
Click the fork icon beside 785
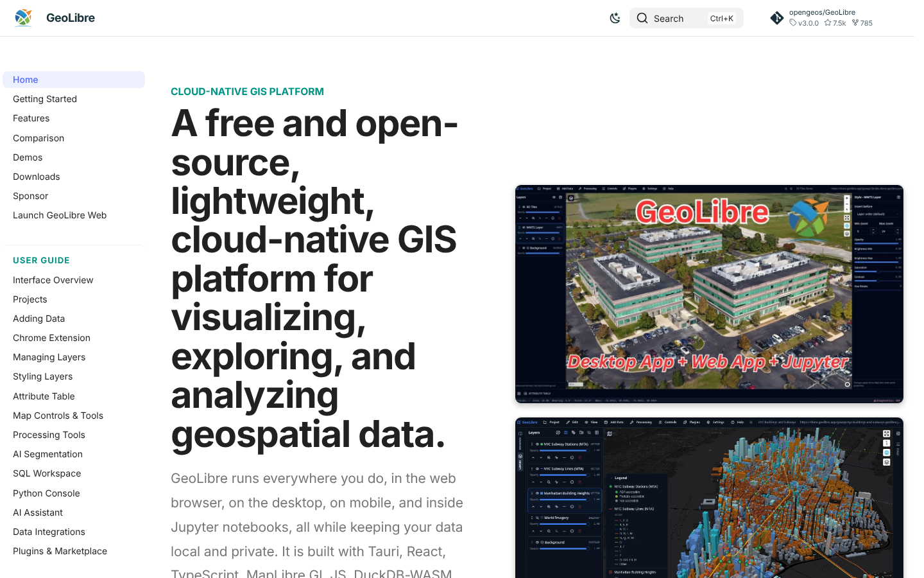pyautogui.click(x=855, y=23)
